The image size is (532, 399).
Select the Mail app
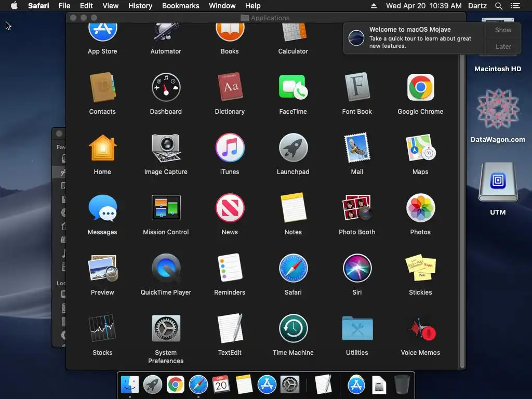click(357, 148)
